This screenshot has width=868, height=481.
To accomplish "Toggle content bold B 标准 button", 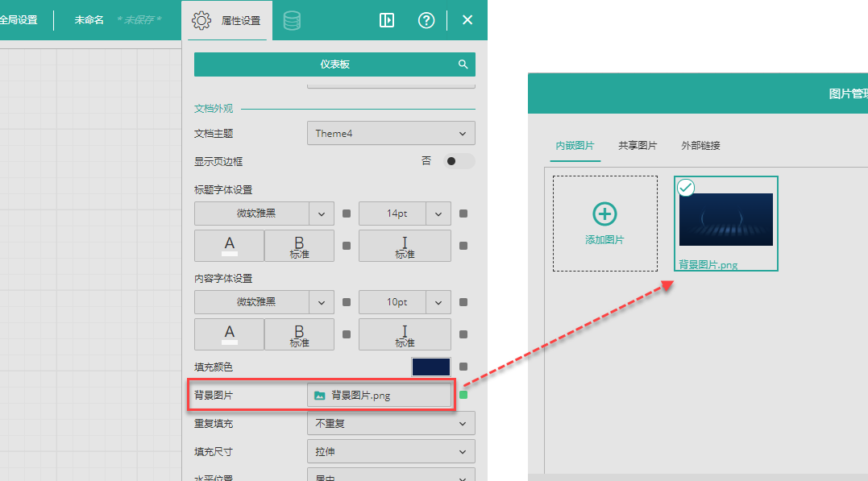I will (x=299, y=334).
